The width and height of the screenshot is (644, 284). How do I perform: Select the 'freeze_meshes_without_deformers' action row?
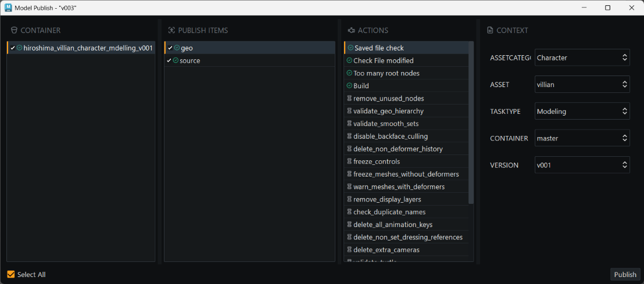coord(406,174)
